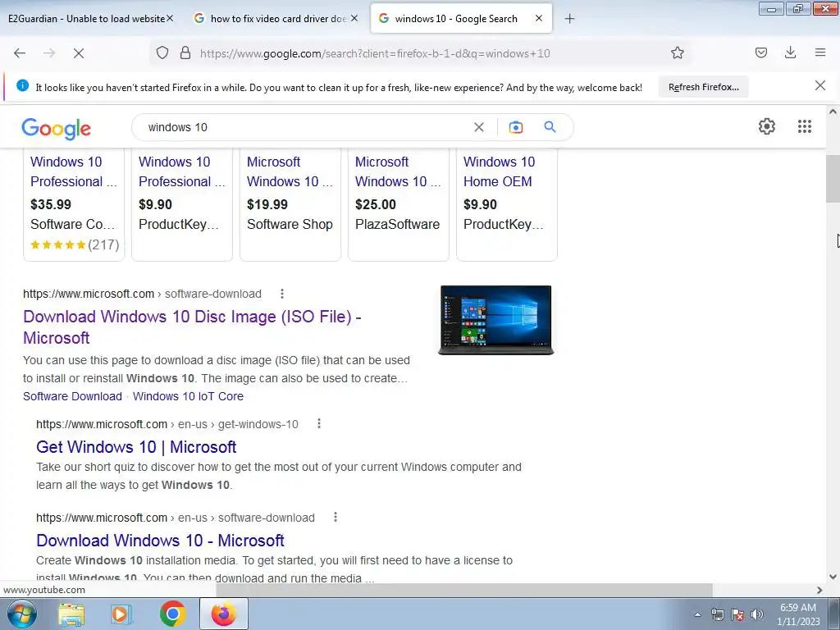This screenshot has width=840, height=630.
Task: Open the taskbar clock showing 6:59 AM
Action: coord(798,614)
